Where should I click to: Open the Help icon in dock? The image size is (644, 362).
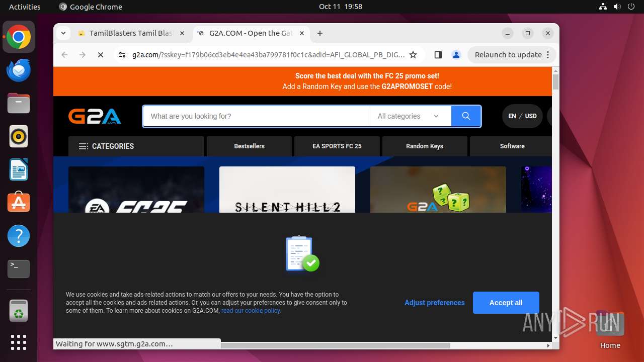(19, 236)
